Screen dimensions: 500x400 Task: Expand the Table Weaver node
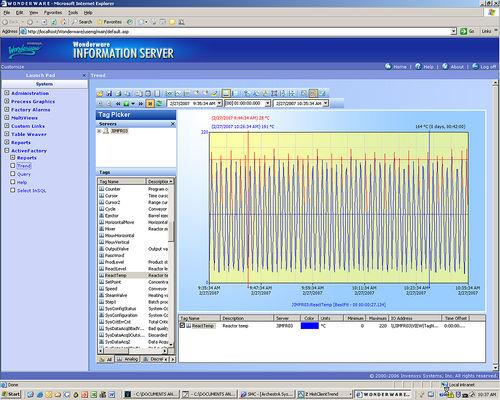point(6,134)
